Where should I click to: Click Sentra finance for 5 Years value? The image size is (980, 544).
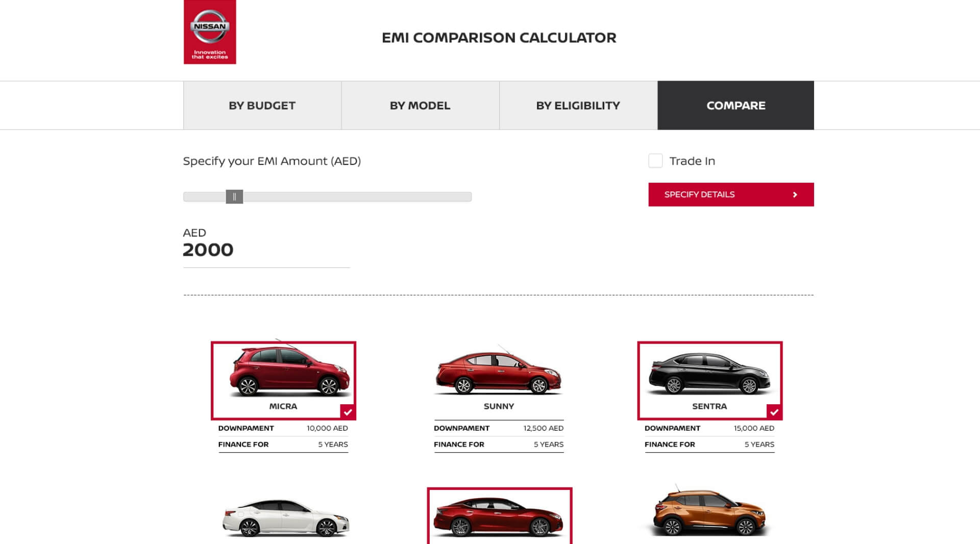click(x=759, y=444)
